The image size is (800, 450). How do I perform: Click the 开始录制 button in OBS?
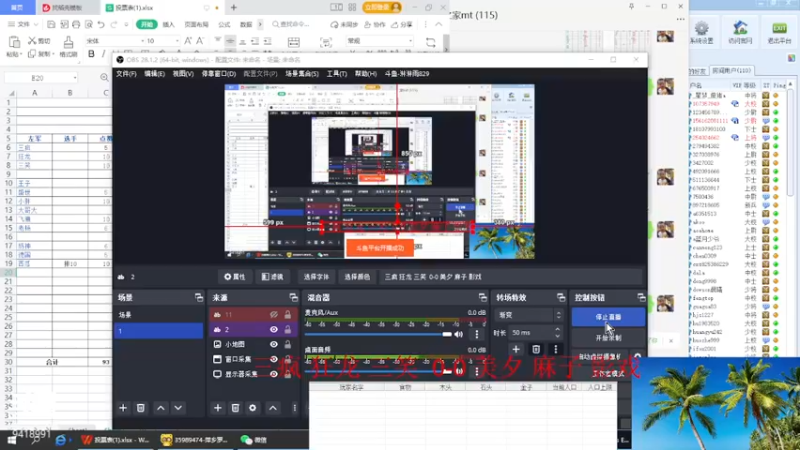608,337
